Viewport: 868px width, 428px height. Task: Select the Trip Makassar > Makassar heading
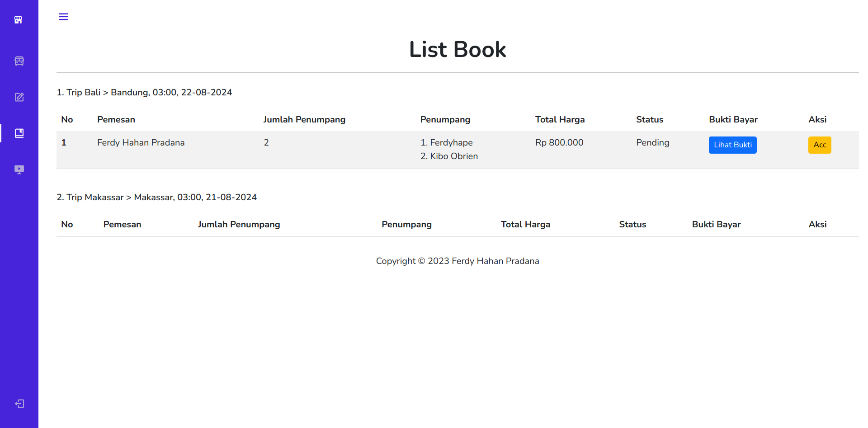(156, 197)
